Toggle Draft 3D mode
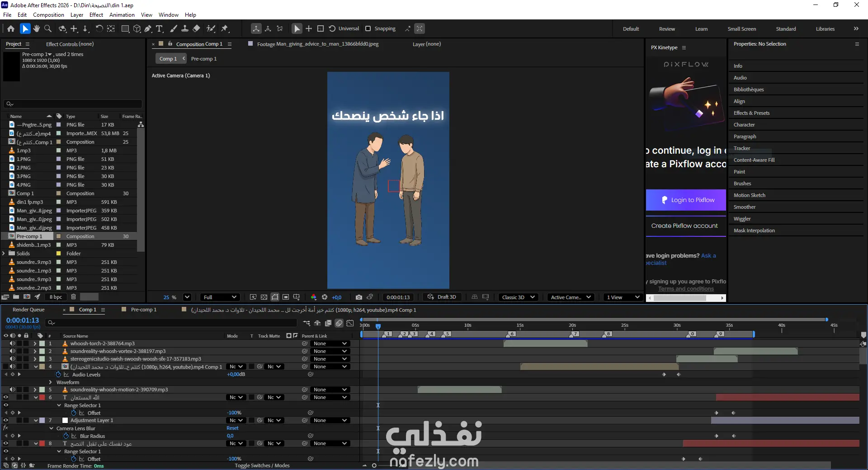868x470 pixels. 442,297
